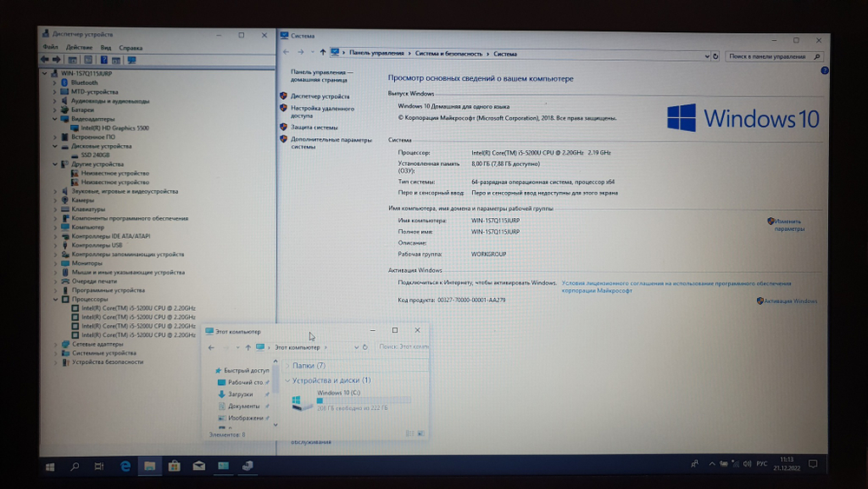This screenshot has height=489, width=868.
Task: Click help icon in System window
Action: [x=825, y=70]
